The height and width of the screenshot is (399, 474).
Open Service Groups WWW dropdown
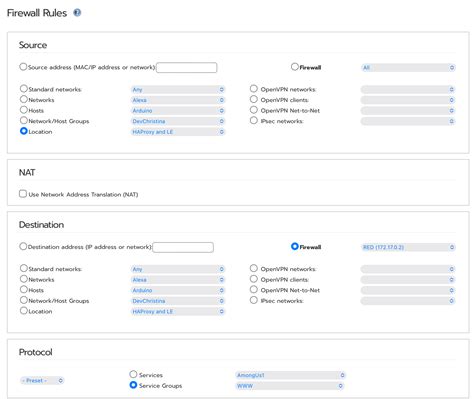(289, 386)
